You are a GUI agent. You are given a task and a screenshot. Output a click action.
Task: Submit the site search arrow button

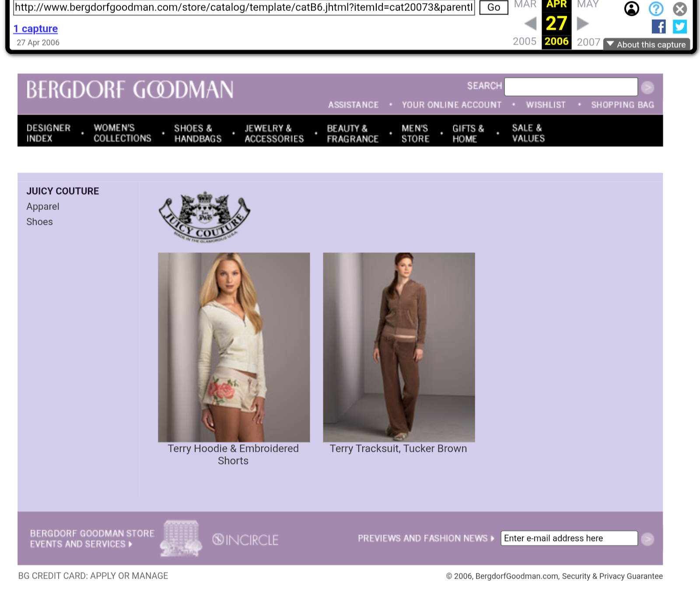coord(647,87)
